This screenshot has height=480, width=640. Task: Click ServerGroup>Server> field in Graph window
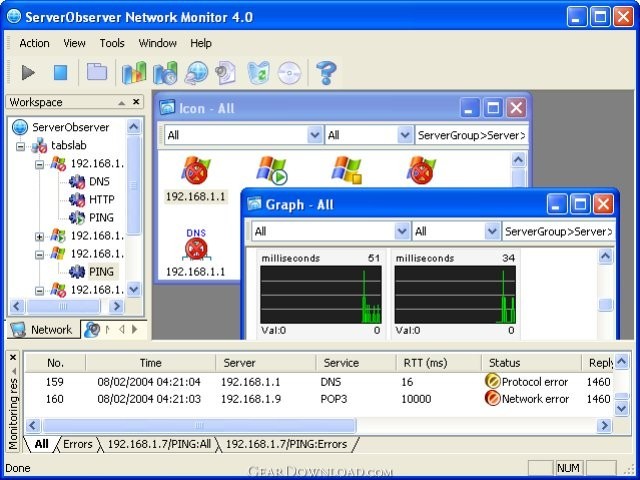click(558, 231)
